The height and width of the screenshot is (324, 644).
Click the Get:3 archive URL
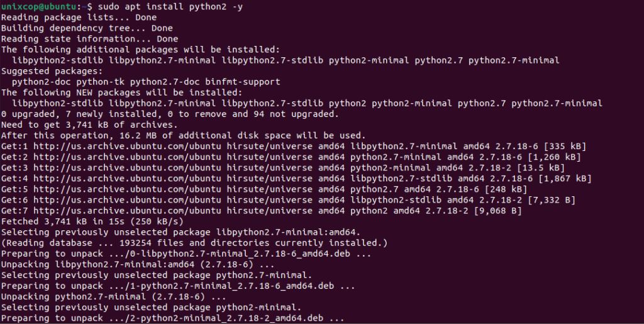click(x=127, y=167)
